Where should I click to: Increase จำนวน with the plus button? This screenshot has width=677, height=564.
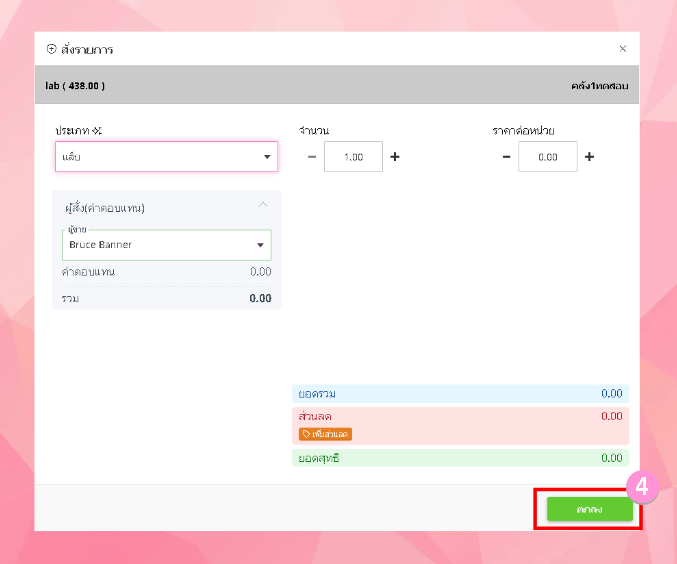395,157
